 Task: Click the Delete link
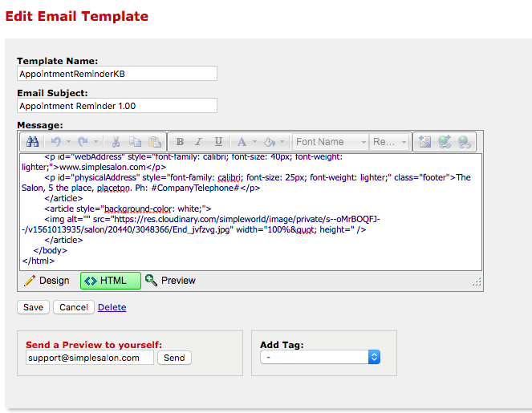[112, 307]
